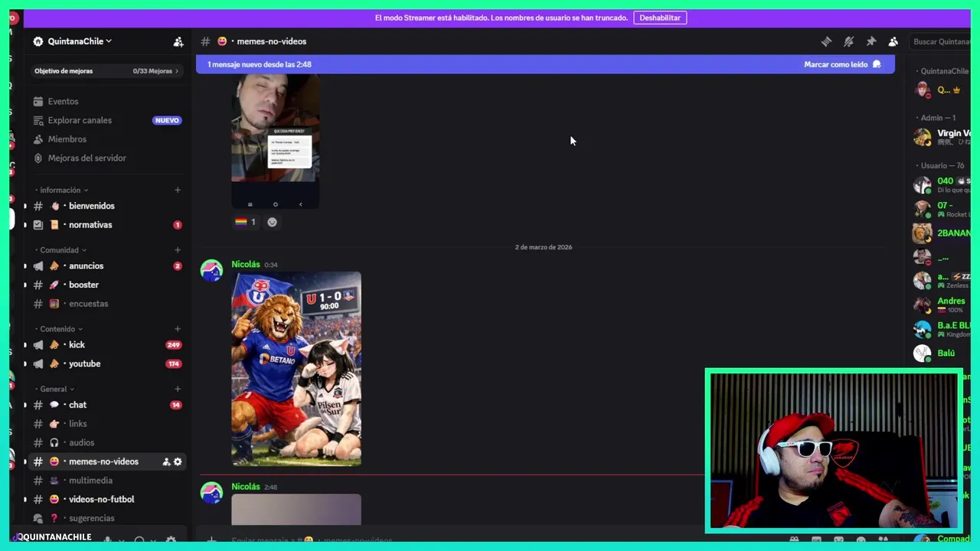Open the normativas channel

point(106,225)
